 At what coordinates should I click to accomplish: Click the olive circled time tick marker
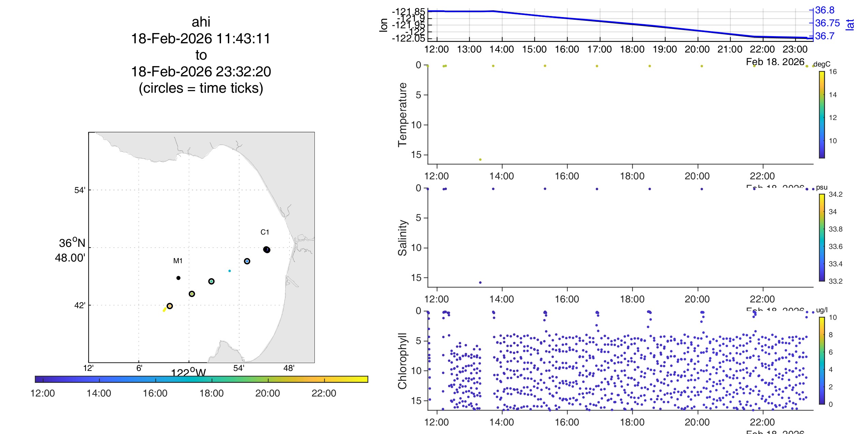[x=192, y=294]
